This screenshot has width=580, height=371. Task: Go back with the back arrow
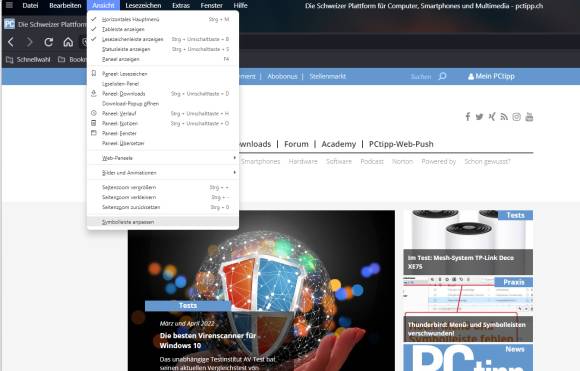(x=11, y=42)
